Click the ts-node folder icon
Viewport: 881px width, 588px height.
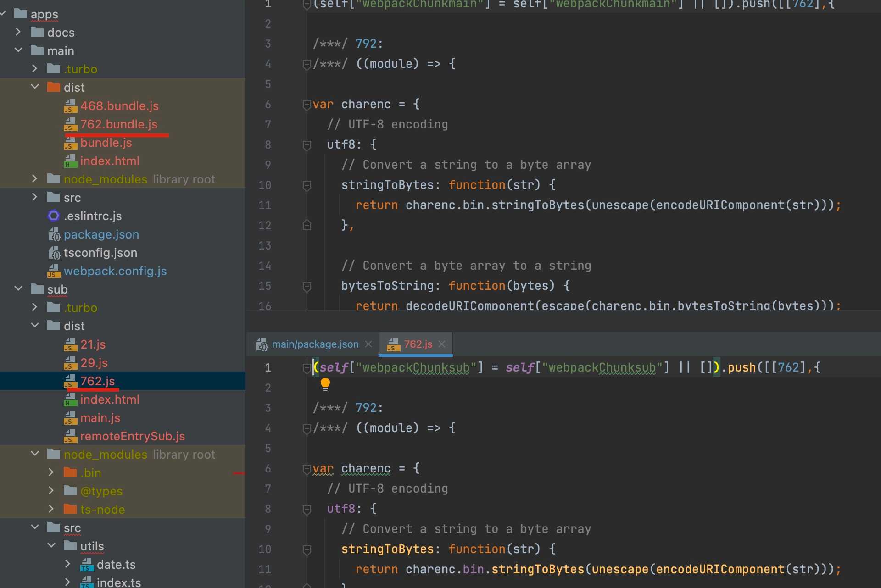70,509
